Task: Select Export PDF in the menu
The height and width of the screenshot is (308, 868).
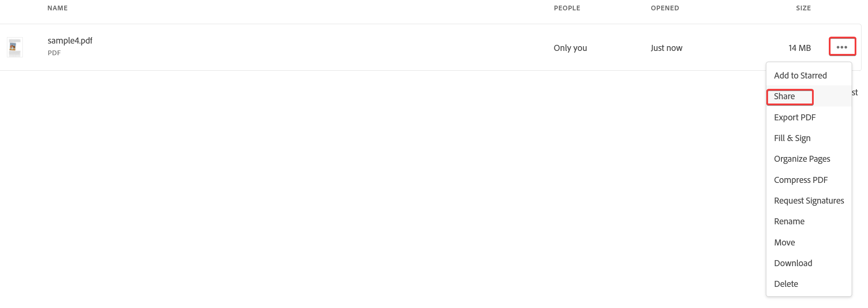Action: coord(794,117)
